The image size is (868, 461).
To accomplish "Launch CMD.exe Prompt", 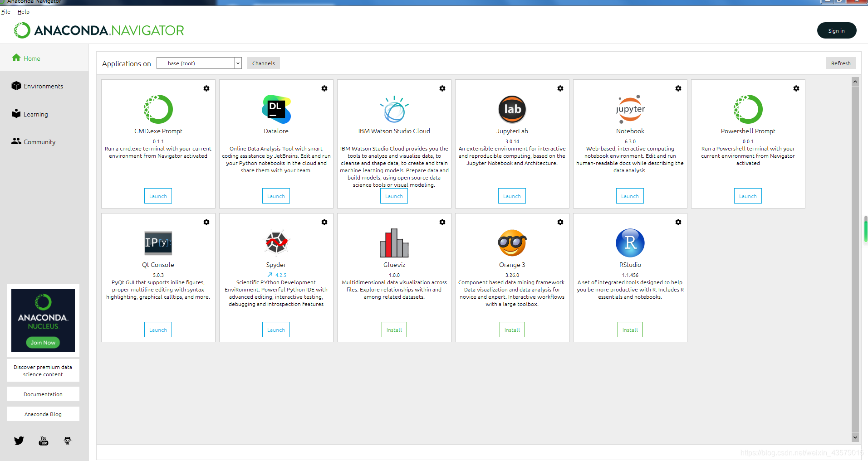I will (158, 196).
